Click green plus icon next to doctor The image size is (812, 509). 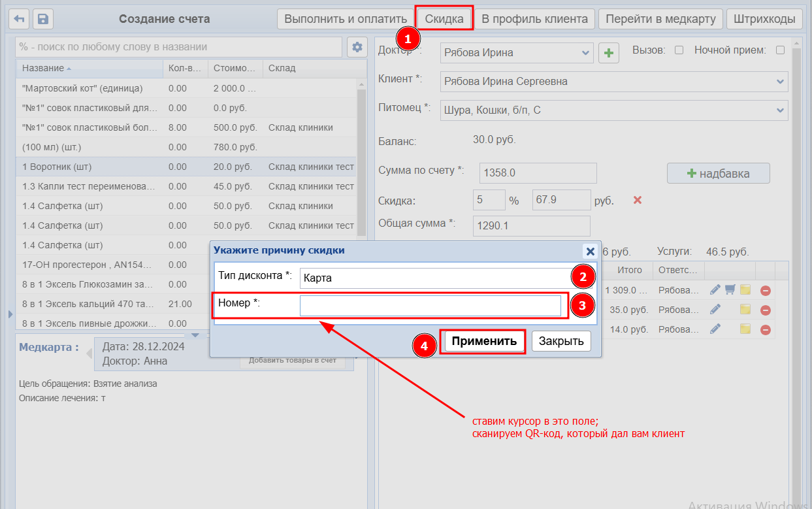coord(609,53)
